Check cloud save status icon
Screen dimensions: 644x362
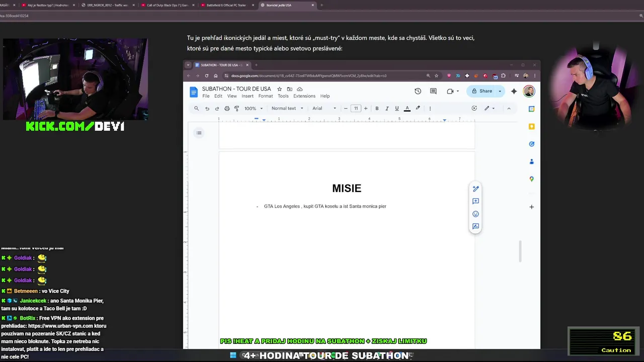300,89
